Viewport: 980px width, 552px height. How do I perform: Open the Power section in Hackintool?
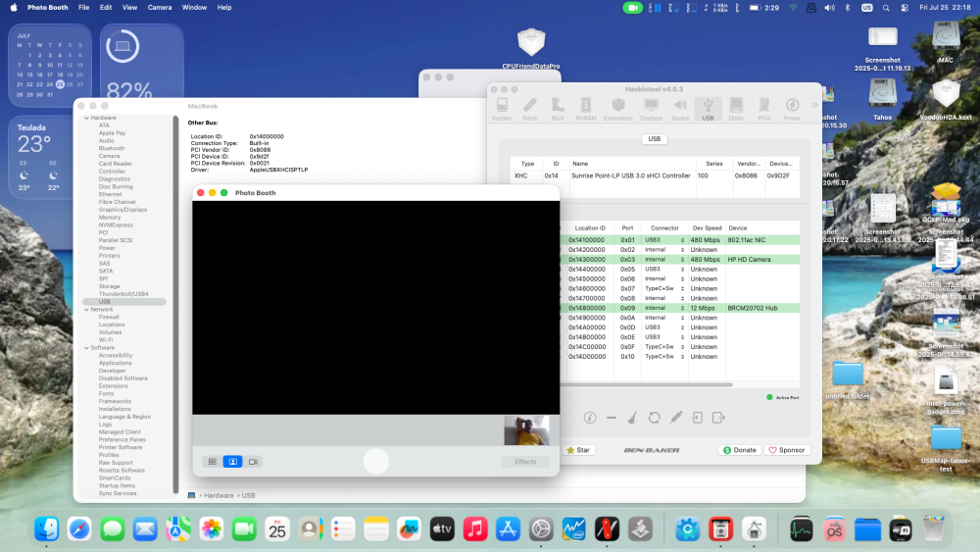point(792,110)
